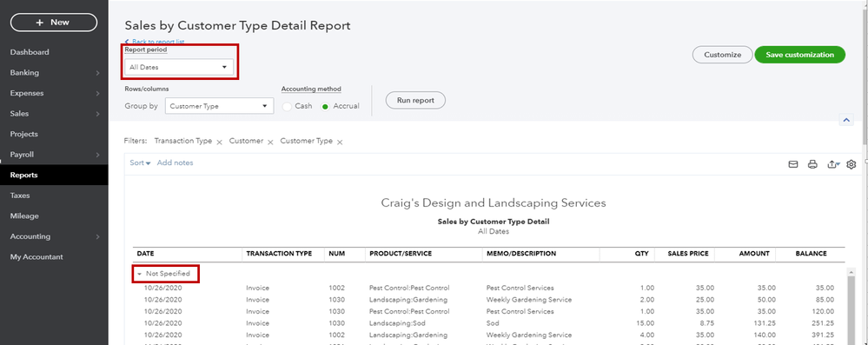Open the Sort dropdown
Screen dimensions: 868x345
click(x=140, y=163)
